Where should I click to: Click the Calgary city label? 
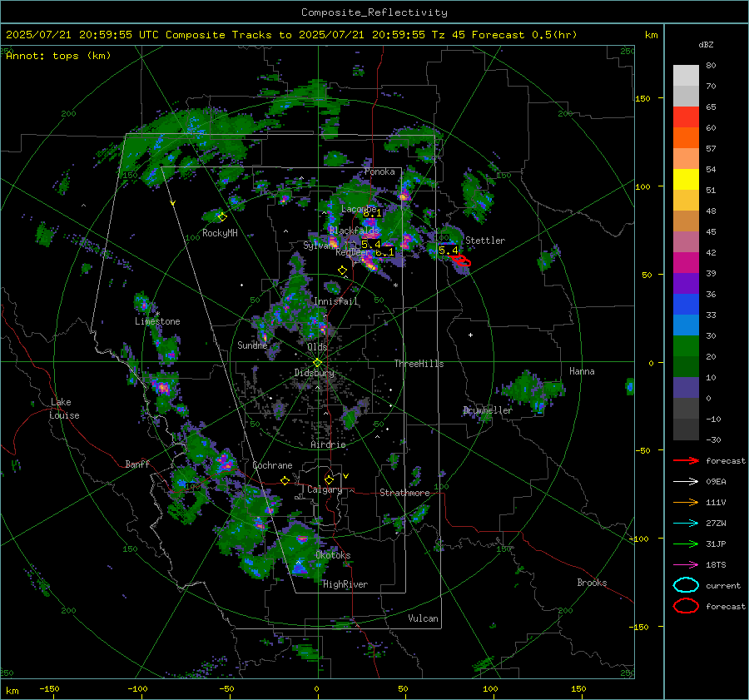325,489
